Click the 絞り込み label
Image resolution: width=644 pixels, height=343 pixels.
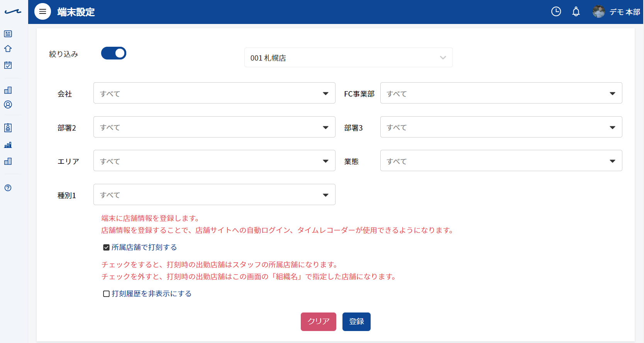point(63,54)
